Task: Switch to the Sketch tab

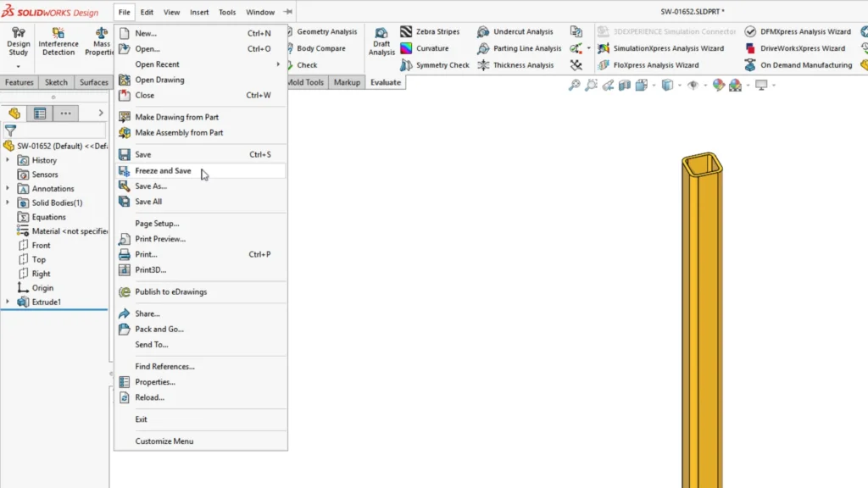Action: [56, 82]
